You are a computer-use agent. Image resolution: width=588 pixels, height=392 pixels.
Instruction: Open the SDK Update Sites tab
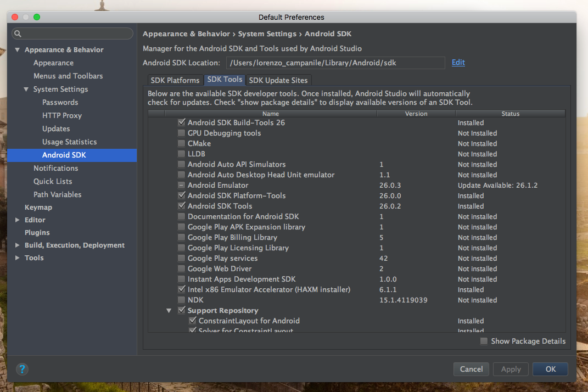pyautogui.click(x=278, y=80)
